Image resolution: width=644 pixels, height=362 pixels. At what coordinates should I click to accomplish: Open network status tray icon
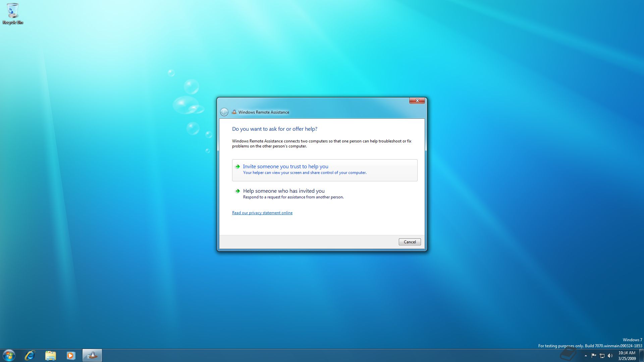tap(602, 356)
